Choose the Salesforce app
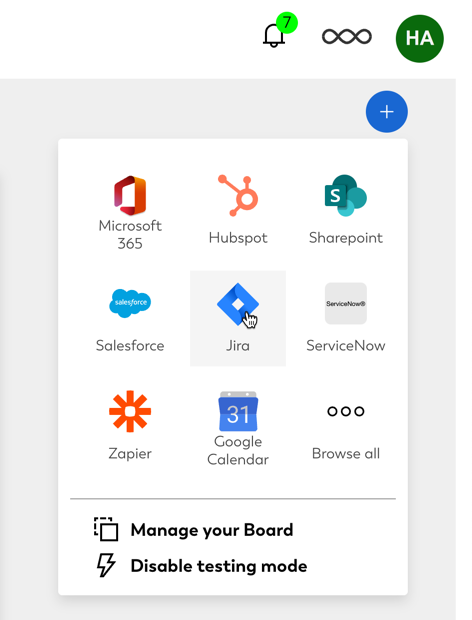The image size is (472, 620). click(130, 319)
